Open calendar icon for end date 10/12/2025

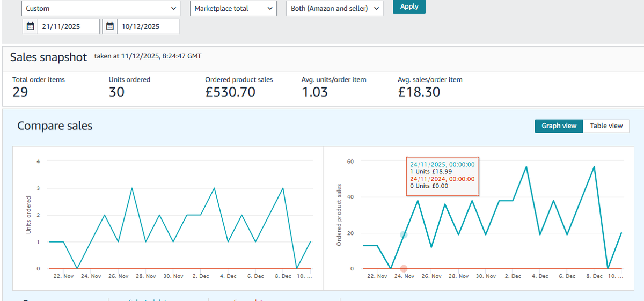tap(110, 26)
